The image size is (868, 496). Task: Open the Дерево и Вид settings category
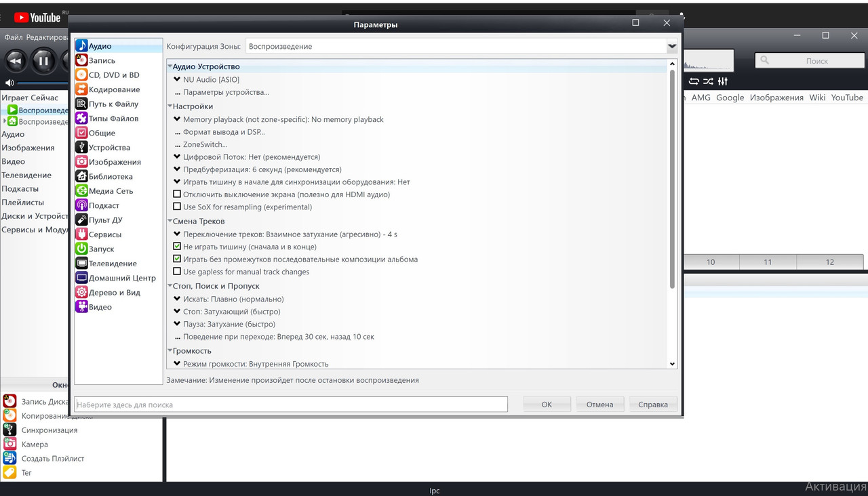(114, 292)
